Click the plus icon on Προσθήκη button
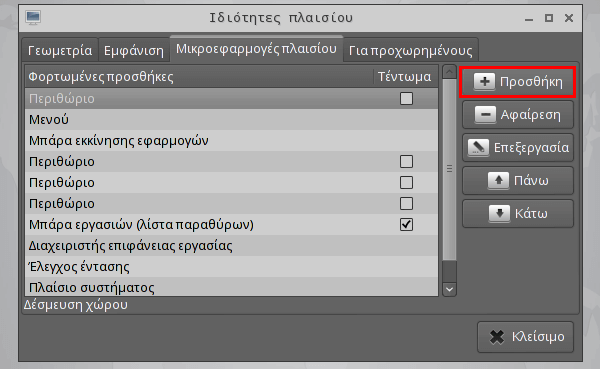Viewport: 600px width, 369px height. coord(484,82)
